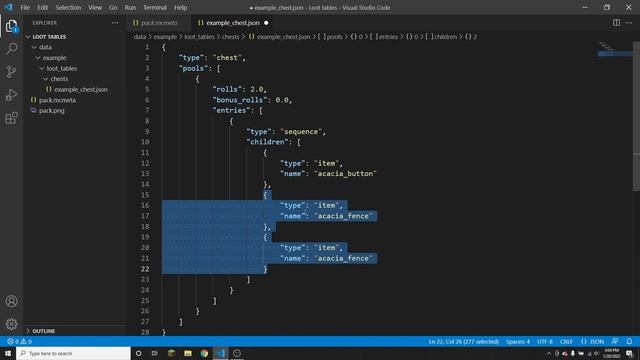Screen dimensions: 640x360
Task: Open the Terminal menu
Action: pos(155,7)
